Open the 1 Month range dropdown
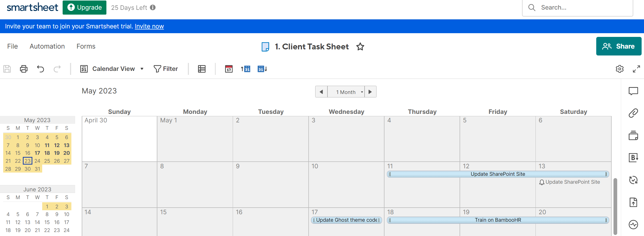This screenshot has height=236, width=644. tap(346, 92)
